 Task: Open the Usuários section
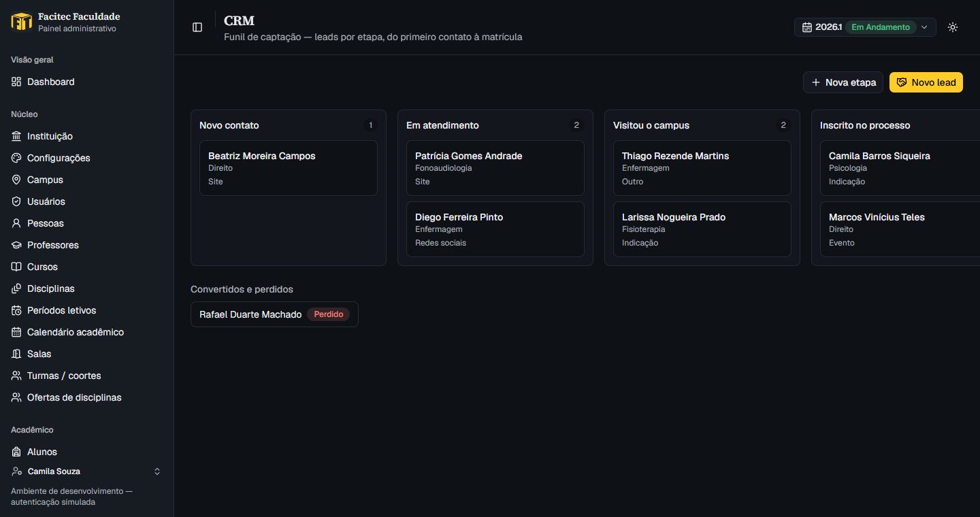(x=86, y=201)
